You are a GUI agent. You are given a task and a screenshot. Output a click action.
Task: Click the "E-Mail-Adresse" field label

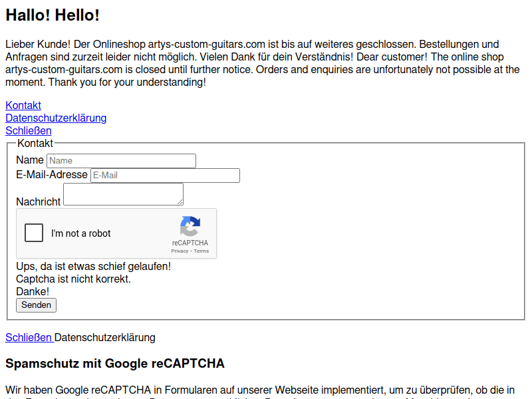[52, 174]
